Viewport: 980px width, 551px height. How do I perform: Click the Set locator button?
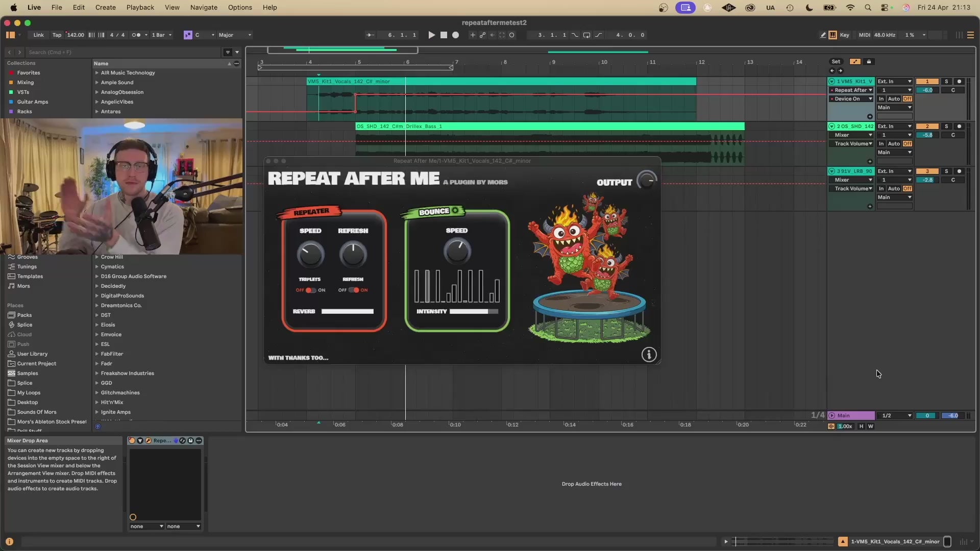click(836, 62)
